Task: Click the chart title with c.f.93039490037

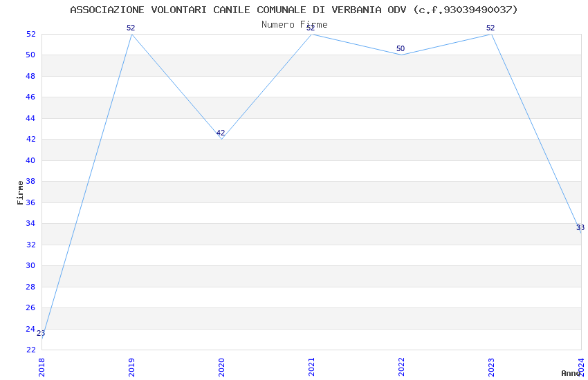Action: [294, 10]
